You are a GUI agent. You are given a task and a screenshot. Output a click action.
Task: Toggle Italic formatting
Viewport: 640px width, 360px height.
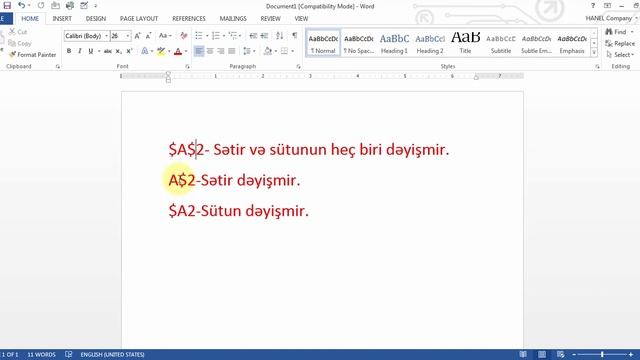[x=80, y=51]
